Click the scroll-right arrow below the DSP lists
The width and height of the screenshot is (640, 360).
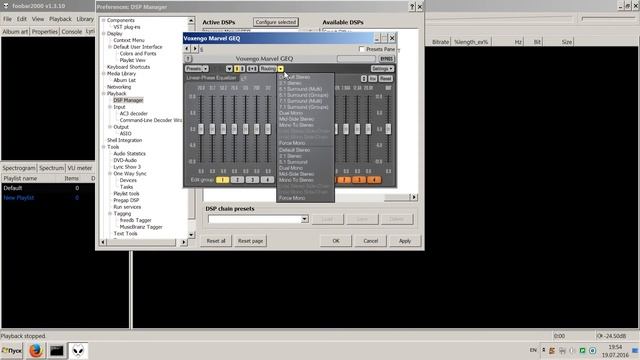coord(413,197)
